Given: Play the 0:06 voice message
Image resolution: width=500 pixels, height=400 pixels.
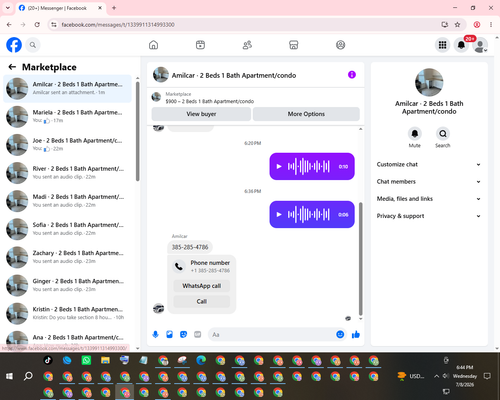Looking at the screenshot, I should tap(279, 214).
